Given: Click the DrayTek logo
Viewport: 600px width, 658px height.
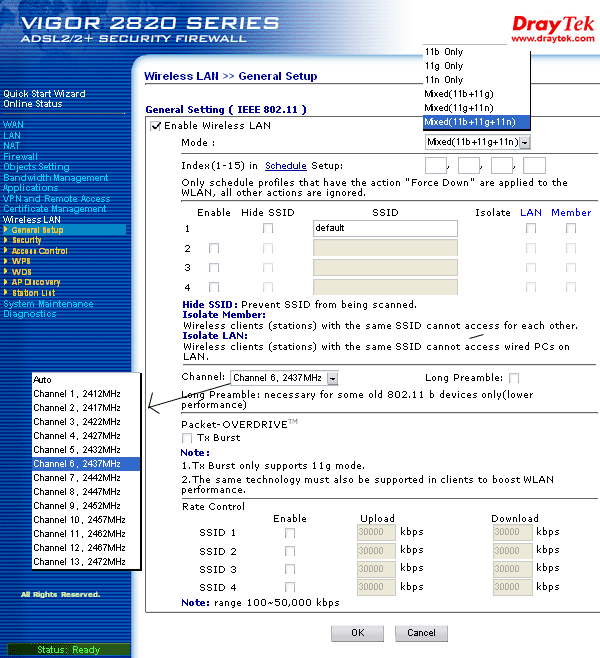Looking at the screenshot, I should coord(553,29).
